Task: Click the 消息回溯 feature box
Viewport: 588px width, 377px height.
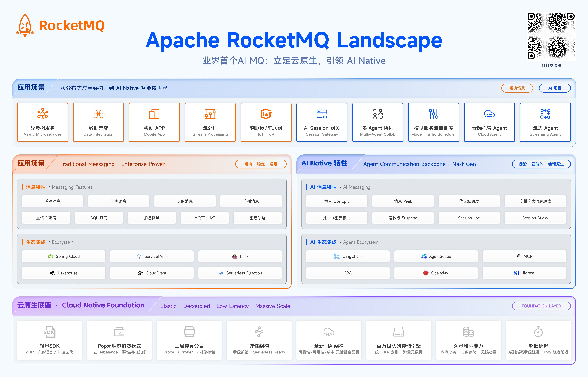Action: click(x=152, y=218)
